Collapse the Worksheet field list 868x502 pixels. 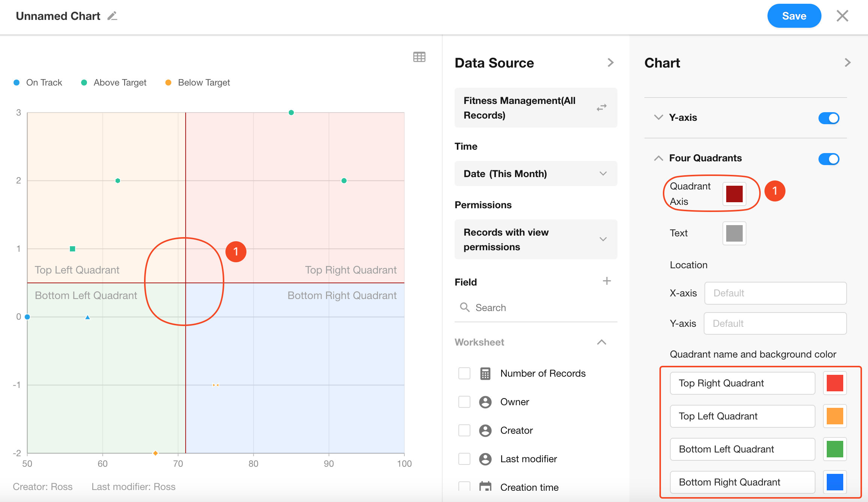pos(601,342)
